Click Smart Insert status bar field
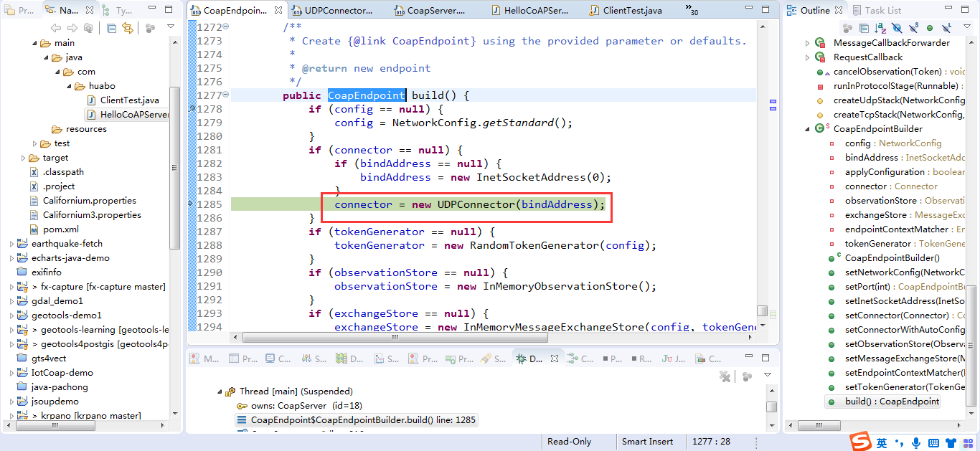The image size is (980, 451). (x=647, y=442)
